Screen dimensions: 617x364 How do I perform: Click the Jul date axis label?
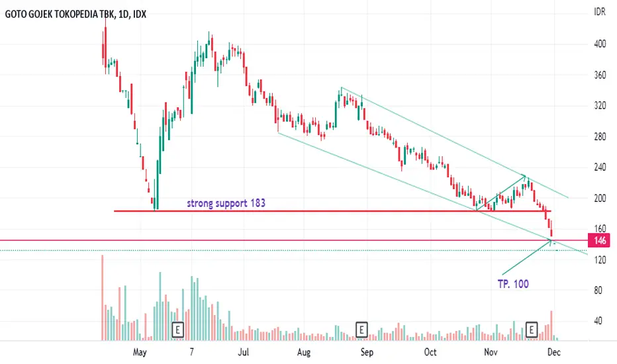pos(243,352)
